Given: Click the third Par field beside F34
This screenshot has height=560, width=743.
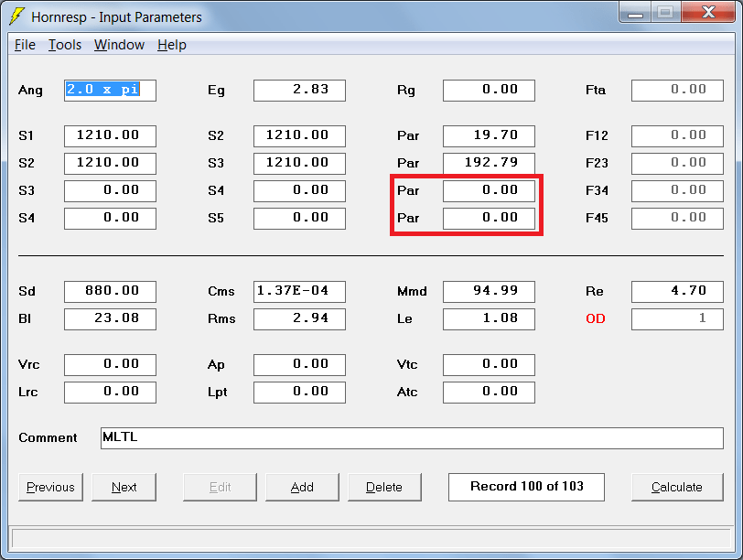Looking at the screenshot, I should (489, 191).
